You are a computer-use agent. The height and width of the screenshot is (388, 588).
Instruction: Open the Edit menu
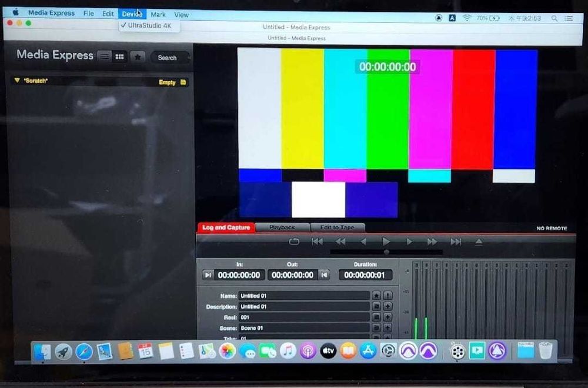(108, 14)
